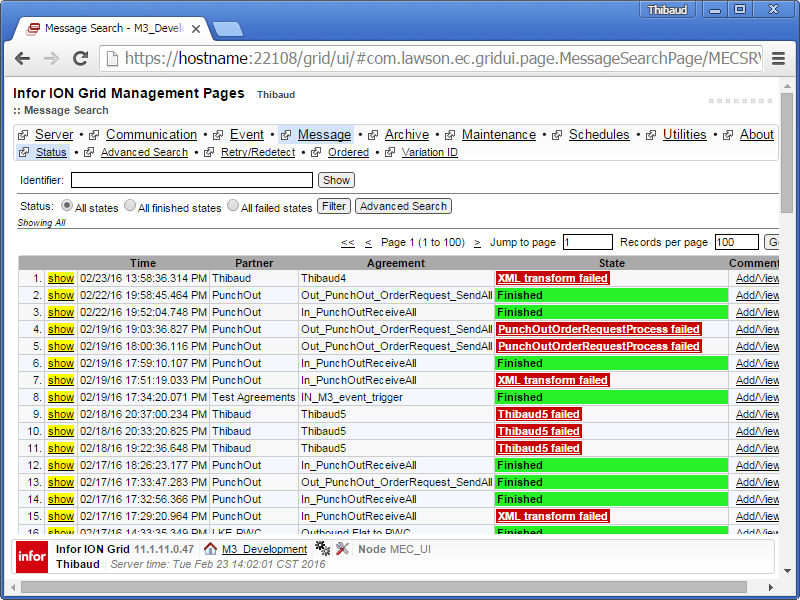Click the home icon beside M3_Development
This screenshot has height=600, width=800.
210,549
